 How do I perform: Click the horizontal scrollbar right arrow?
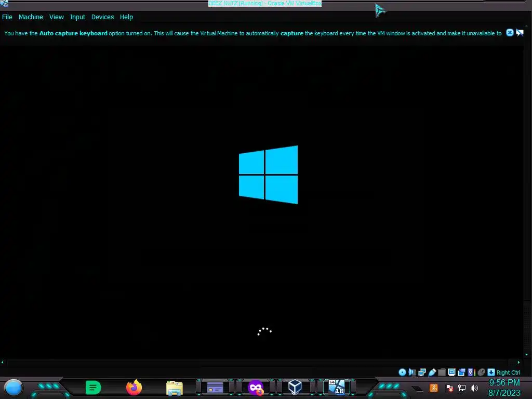518,362
